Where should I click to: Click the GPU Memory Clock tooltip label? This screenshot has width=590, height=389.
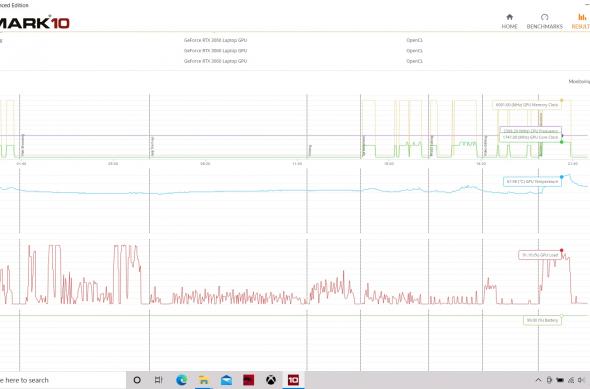point(526,105)
